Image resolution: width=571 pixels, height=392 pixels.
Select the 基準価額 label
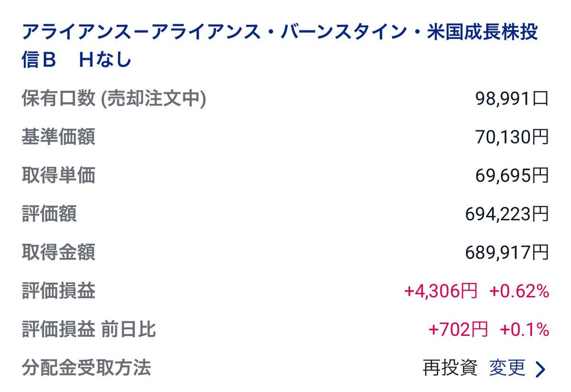click(x=59, y=137)
